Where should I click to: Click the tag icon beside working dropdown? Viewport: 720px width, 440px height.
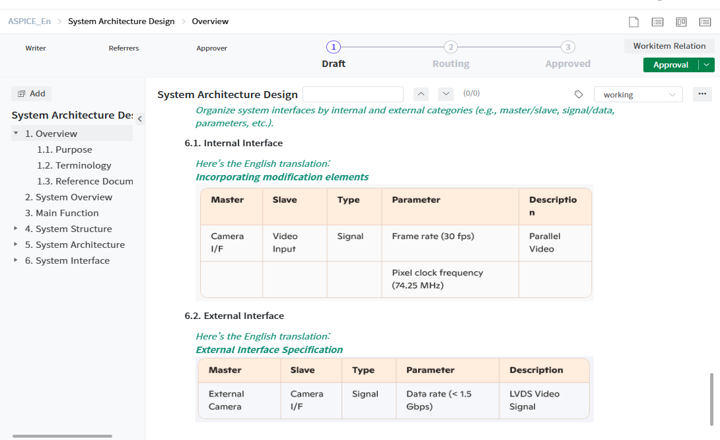click(579, 94)
